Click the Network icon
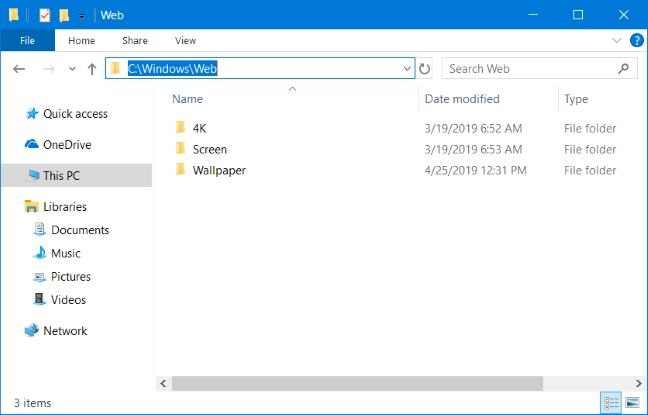The width and height of the screenshot is (648, 415). point(32,330)
